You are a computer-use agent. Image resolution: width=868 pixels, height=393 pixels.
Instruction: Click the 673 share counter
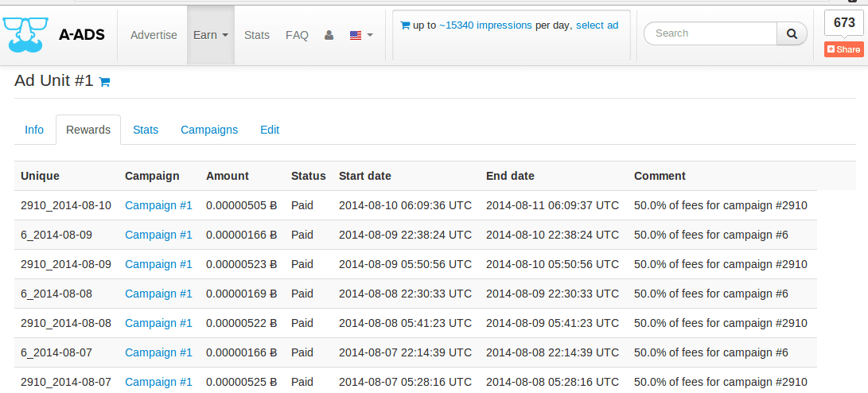[x=844, y=23]
